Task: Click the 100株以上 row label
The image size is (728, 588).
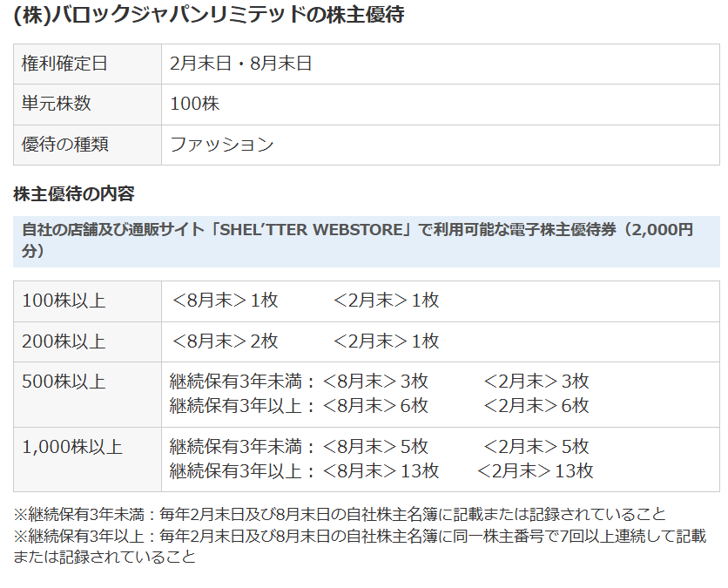Action: click(x=64, y=301)
